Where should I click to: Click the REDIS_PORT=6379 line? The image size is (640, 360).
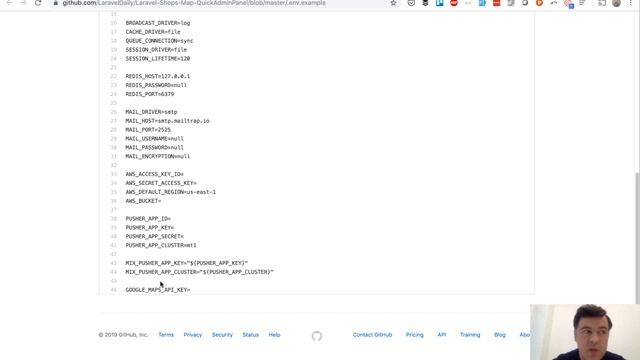[150, 94]
